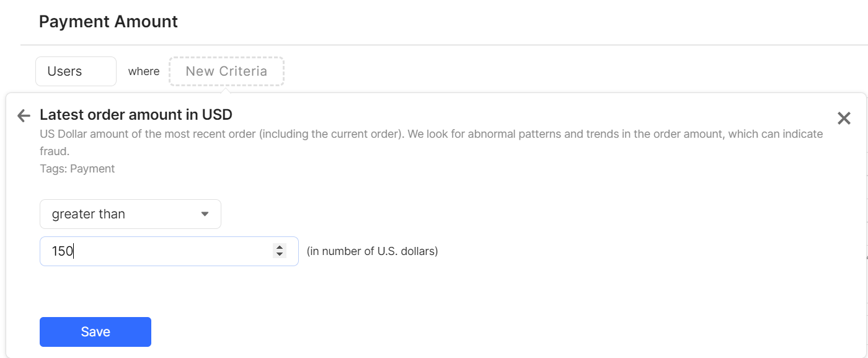Click the Latest order amount in USD title
The width and height of the screenshot is (868, 358).
[x=136, y=115]
